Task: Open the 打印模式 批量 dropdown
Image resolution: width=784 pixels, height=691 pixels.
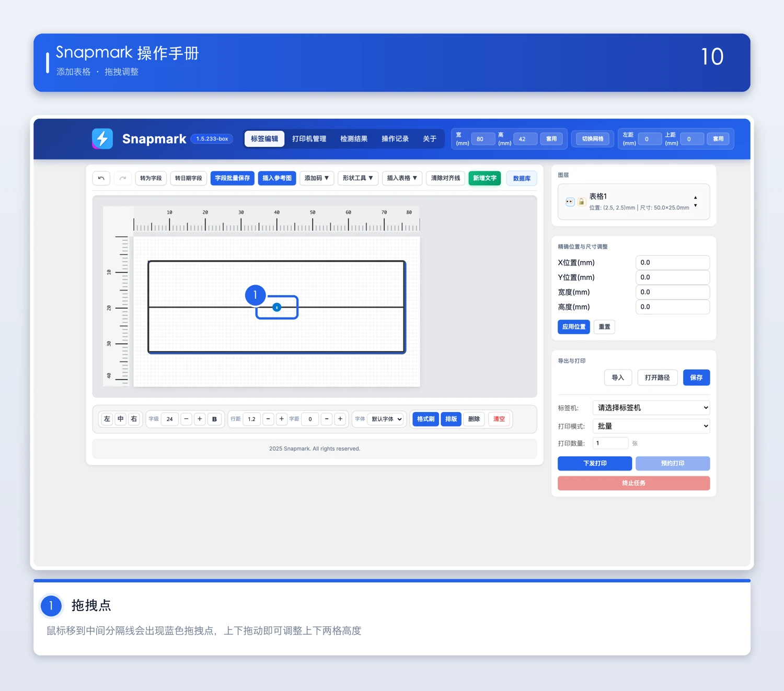Action: tap(651, 426)
